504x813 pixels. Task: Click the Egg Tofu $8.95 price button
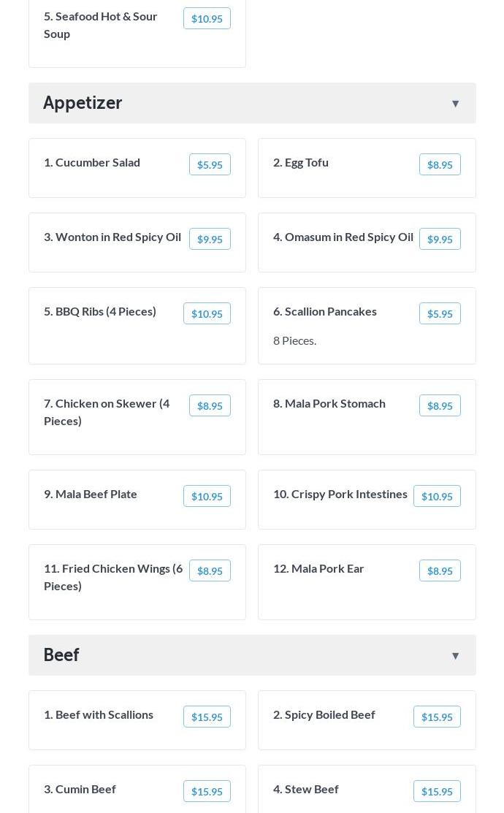pyautogui.click(x=440, y=165)
